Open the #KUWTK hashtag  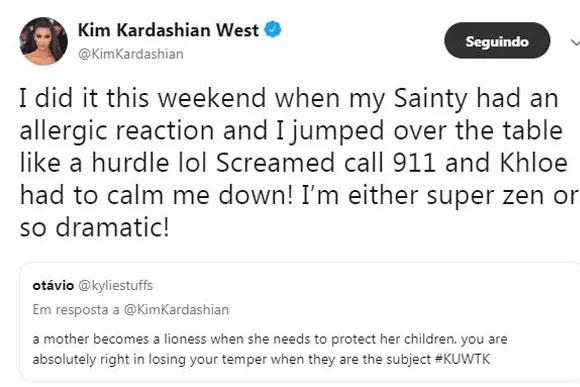462,359
